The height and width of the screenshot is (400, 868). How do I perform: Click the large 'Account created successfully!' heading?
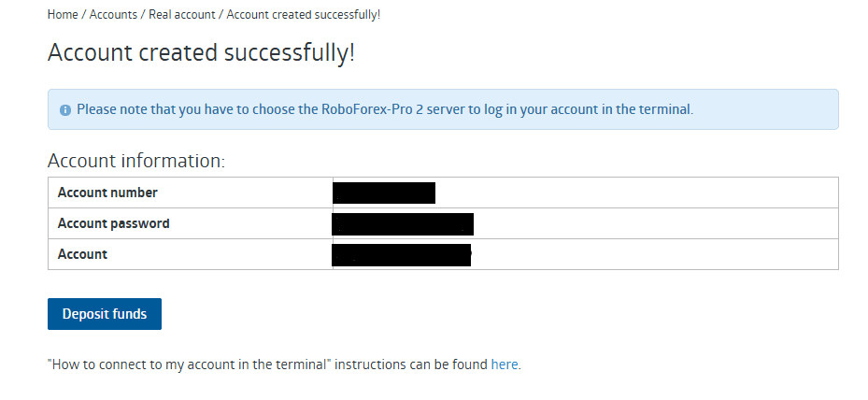tap(201, 52)
